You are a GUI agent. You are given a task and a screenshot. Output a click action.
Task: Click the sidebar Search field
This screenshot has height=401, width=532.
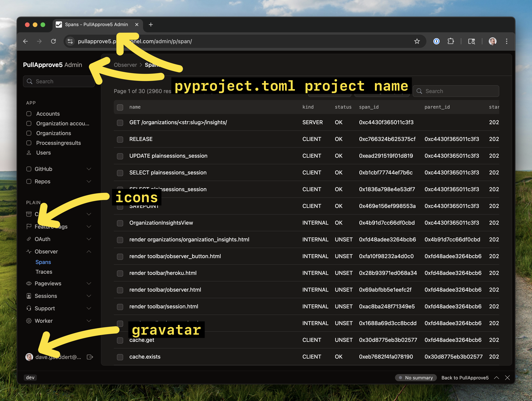(x=59, y=81)
